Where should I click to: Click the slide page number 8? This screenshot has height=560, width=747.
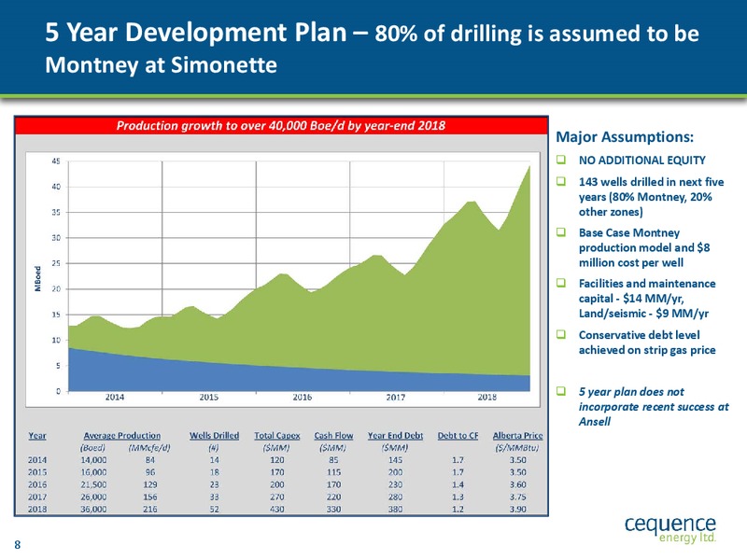pos(18,545)
